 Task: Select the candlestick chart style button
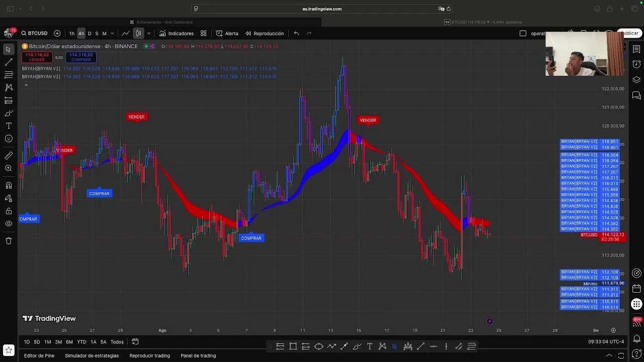[x=138, y=33]
